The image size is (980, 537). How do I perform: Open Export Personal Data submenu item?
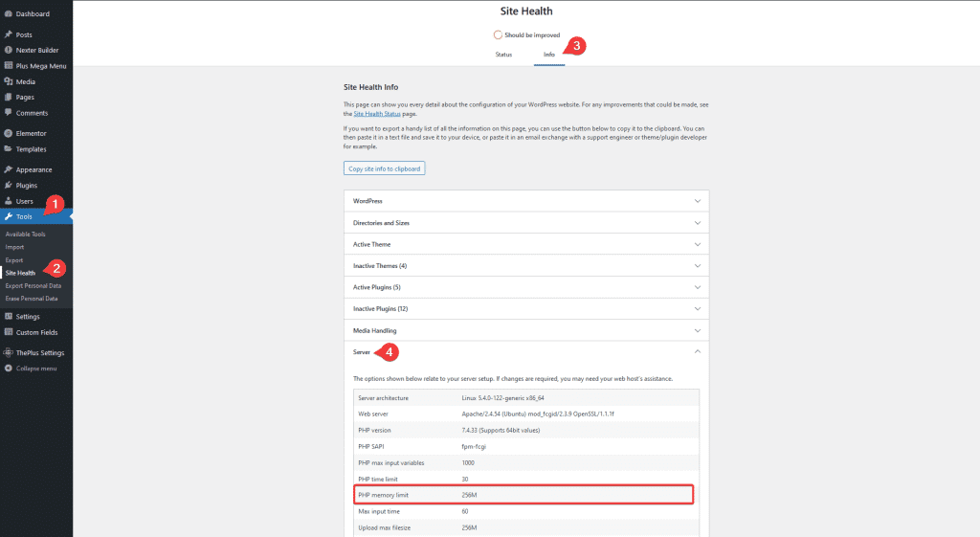click(x=33, y=285)
